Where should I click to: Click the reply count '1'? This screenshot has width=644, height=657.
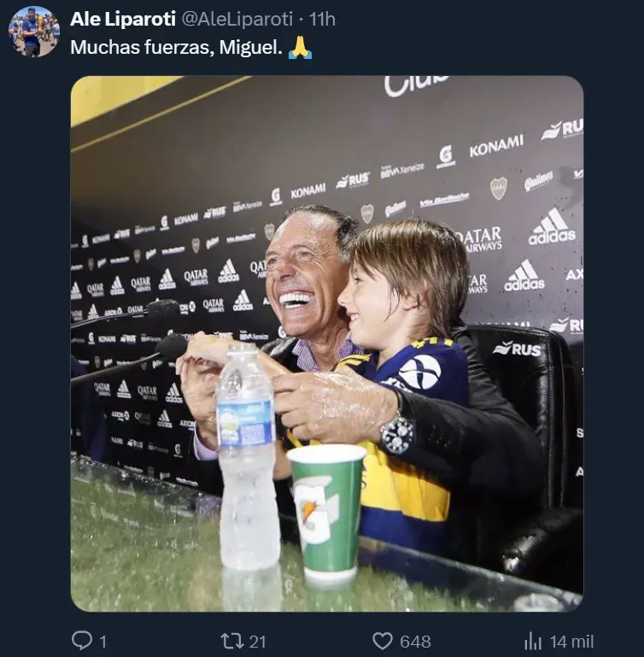pyautogui.click(x=102, y=641)
